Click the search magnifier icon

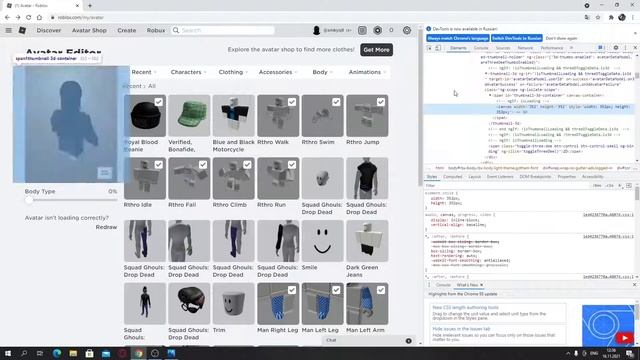point(176,30)
